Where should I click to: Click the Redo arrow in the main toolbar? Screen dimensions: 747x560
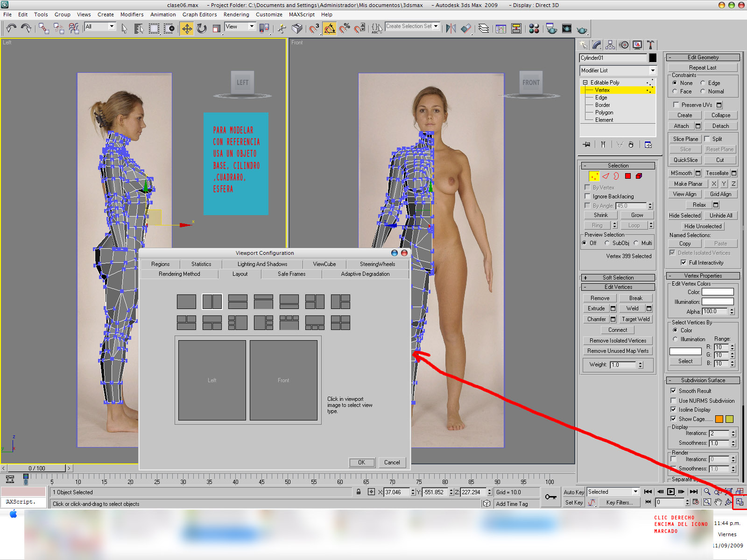click(x=26, y=28)
